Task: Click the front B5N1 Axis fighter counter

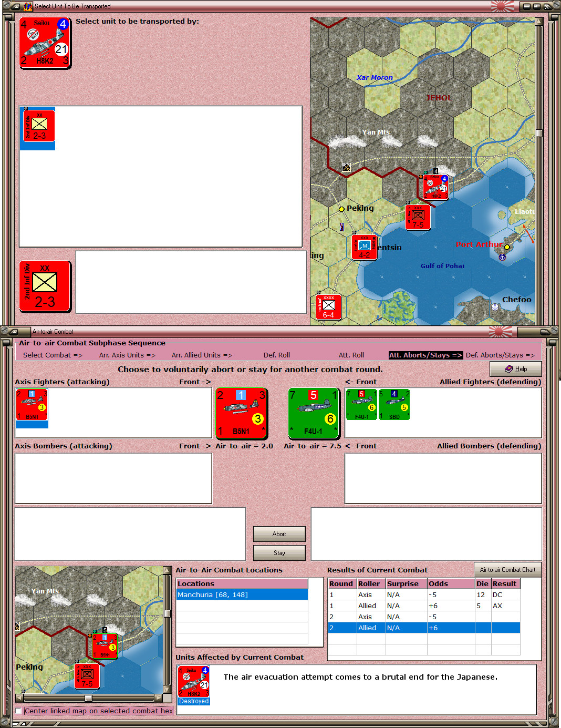Action: point(242,413)
